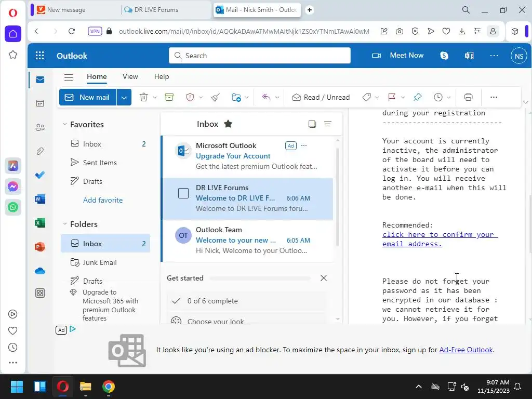This screenshot has height=399, width=532.
Task: Click the message list scrollbar
Action: [x=337, y=197]
